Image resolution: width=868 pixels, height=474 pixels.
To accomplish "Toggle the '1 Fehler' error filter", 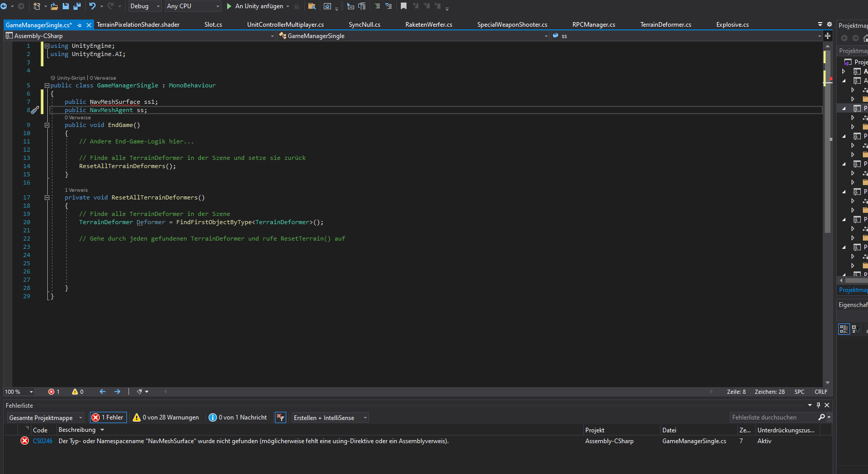I will (108, 417).
